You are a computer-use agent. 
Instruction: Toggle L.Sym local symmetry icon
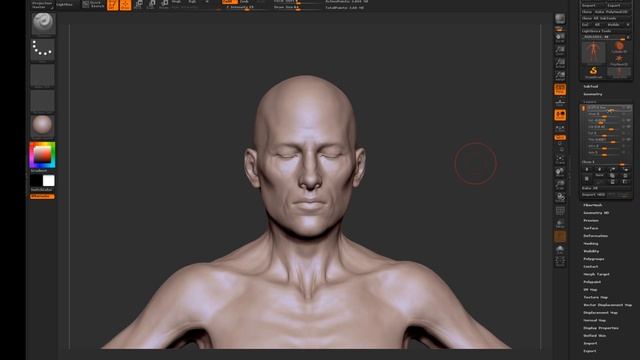click(x=560, y=129)
